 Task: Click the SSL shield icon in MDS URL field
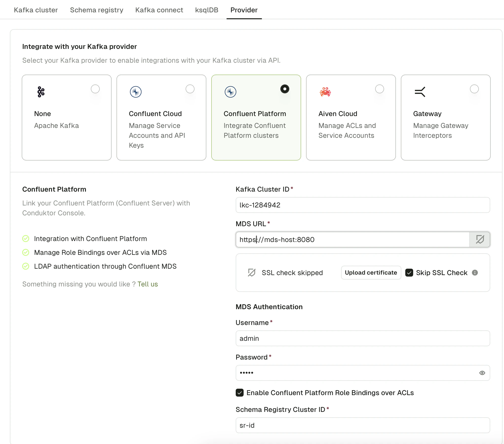pyautogui.click(x=480, y=239)
